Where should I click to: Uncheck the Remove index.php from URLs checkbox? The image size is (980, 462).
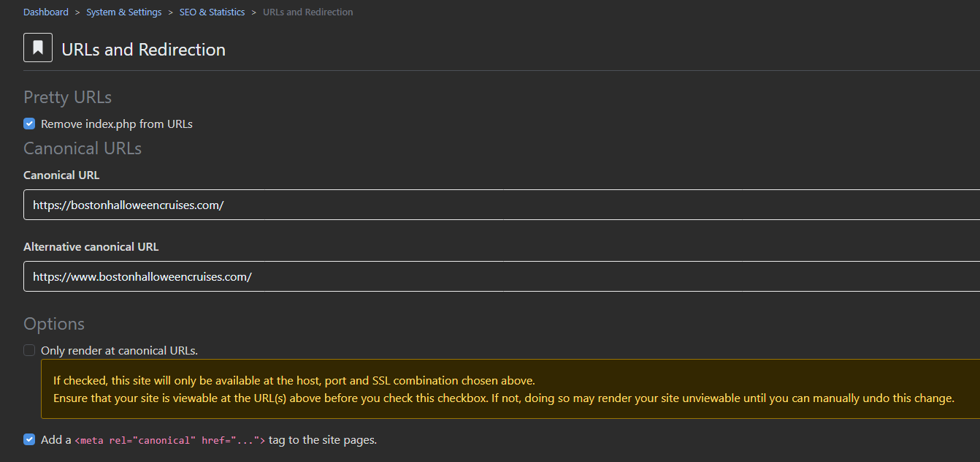[x=29, y=124]
